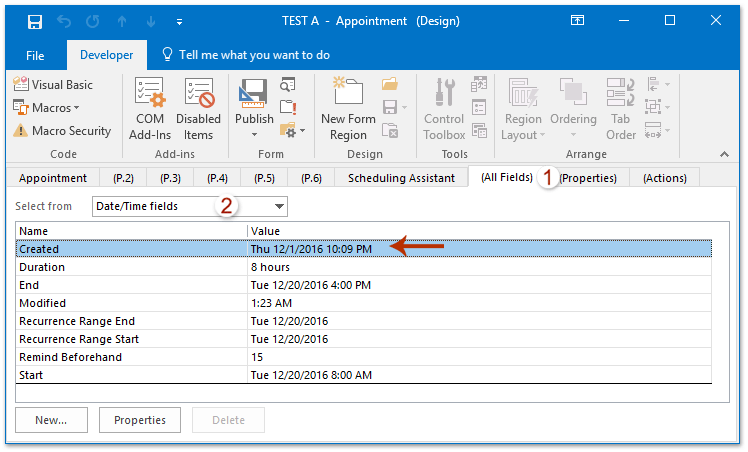
Task: Collapse the ribbon with the chevron
Action: pyautogui.click(x=724, y=154)
